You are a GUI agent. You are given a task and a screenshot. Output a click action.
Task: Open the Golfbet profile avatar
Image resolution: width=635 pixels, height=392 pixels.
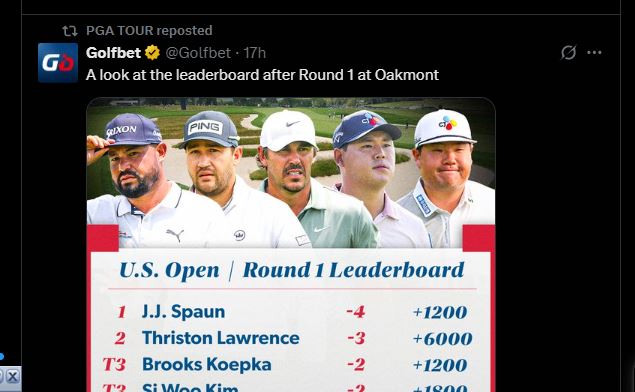click(58, 63)
